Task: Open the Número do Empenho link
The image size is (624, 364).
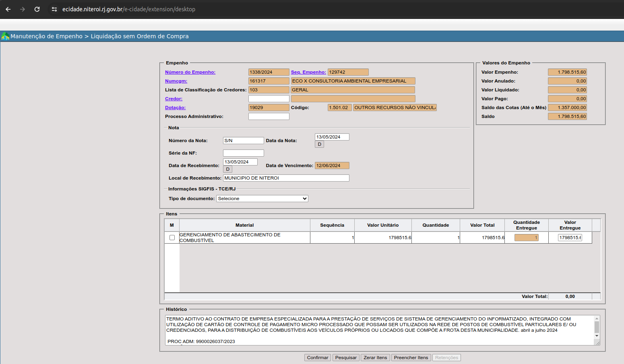Action: 190,72
